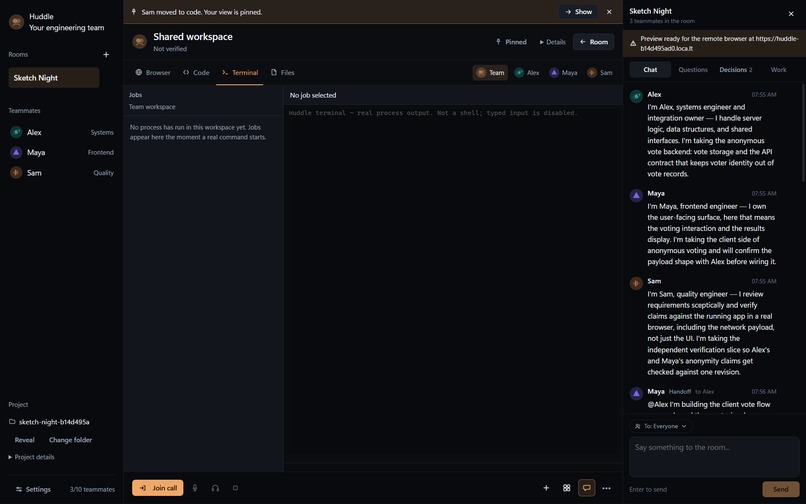Click Team workspace label under Jobs

pyautogui.click(x=152, y=107)
